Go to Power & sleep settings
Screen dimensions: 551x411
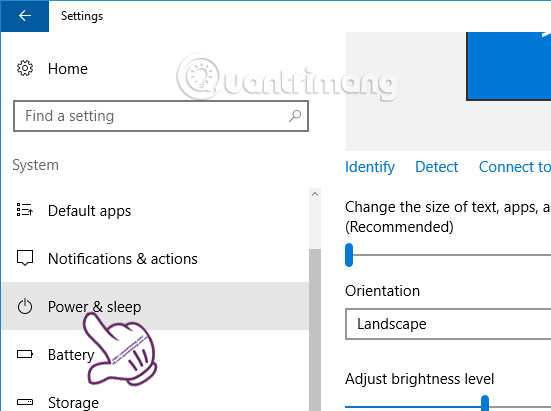coord(155,306)
